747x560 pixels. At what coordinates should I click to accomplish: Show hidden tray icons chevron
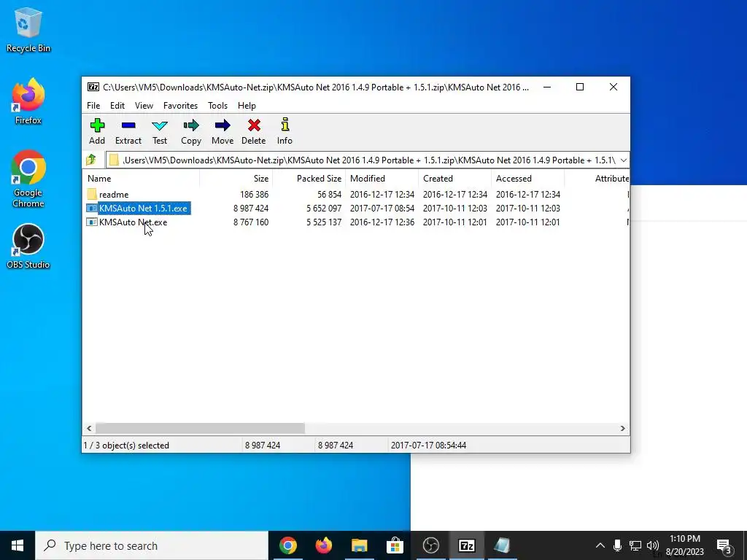(x=600, y=545)
